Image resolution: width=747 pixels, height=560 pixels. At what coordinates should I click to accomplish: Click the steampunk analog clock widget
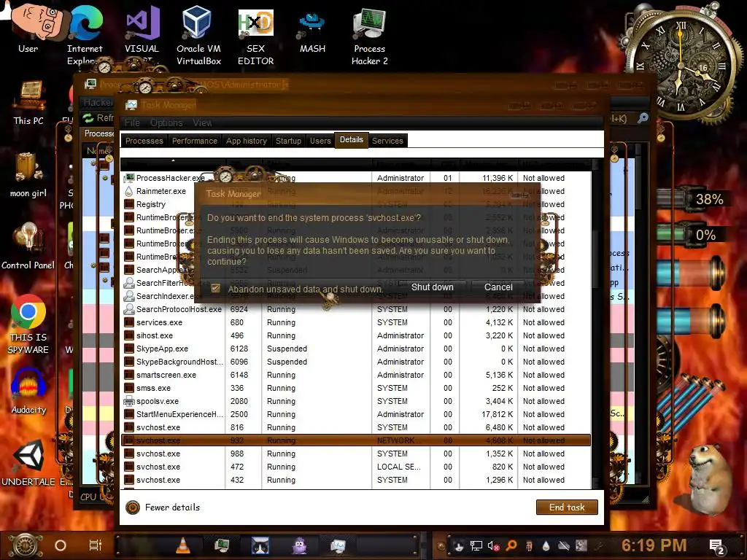point(681,66)
